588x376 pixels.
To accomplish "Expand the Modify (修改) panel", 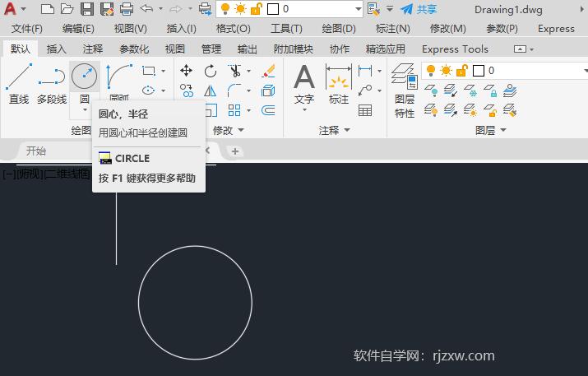I will click(229, 130).
